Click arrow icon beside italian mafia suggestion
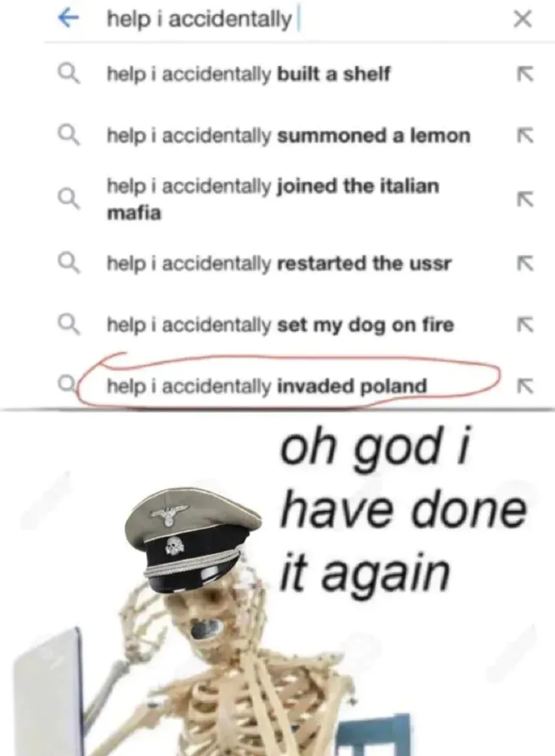Image resolution: width=555 pixels, height=756 pixels. click(x=524, y=198)
